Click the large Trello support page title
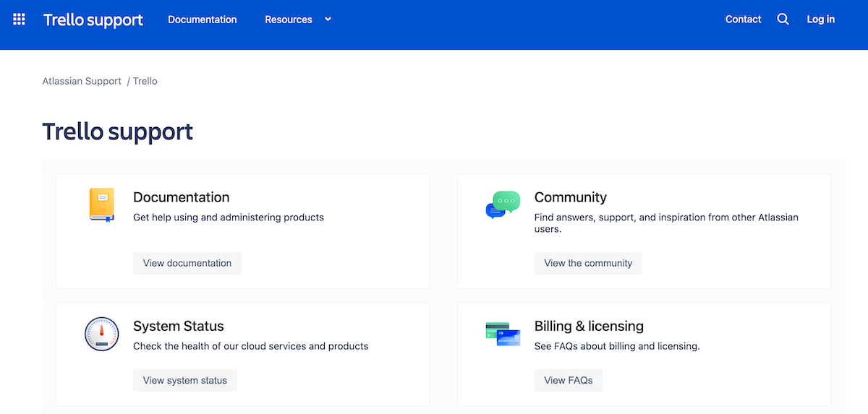This screenshot has height=414, width=868. pos(118,131)
